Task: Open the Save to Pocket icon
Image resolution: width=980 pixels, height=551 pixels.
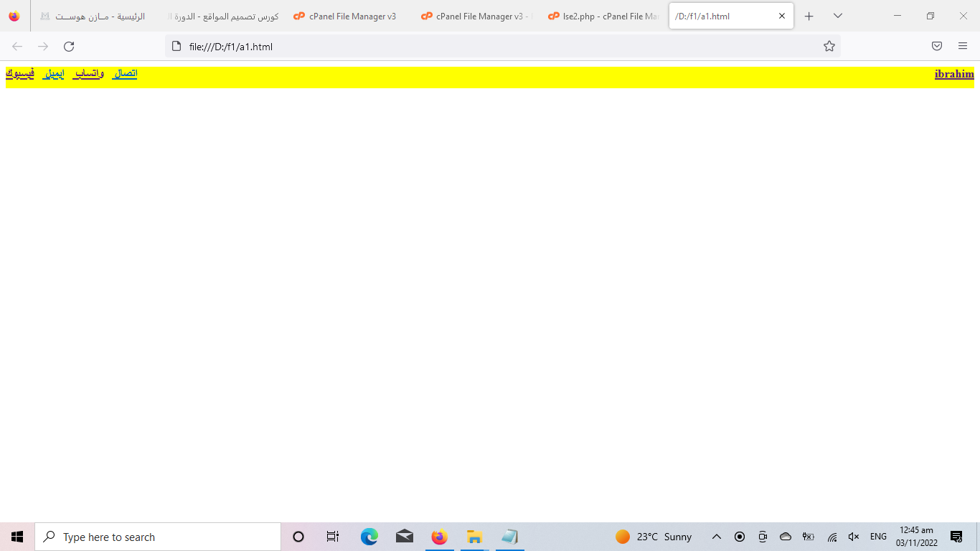Action: [x=937, y=47]
